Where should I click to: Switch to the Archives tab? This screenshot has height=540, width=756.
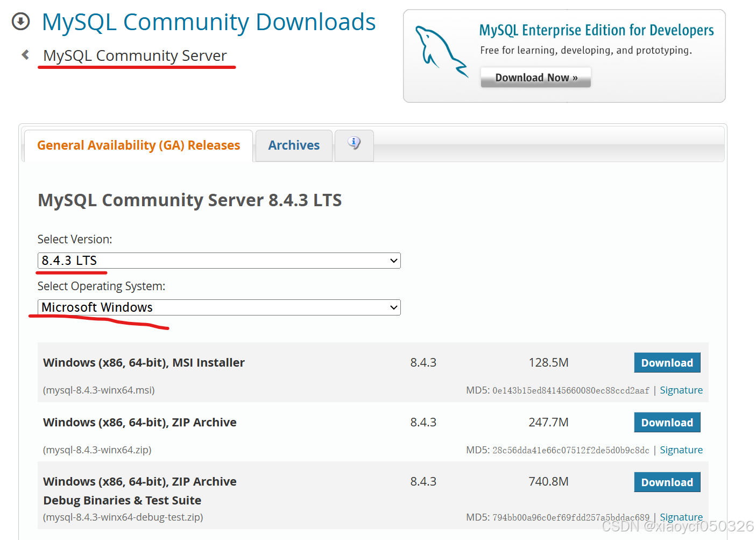294,145
